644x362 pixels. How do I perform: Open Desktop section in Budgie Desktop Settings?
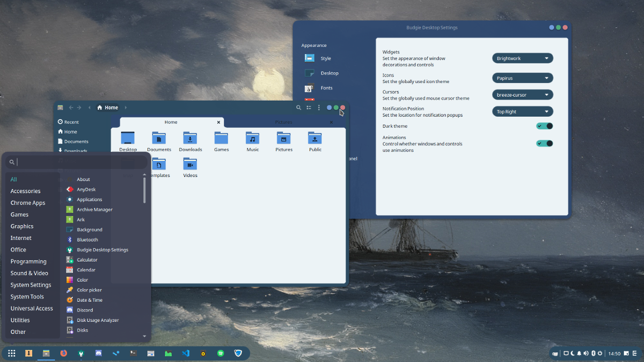322,73
